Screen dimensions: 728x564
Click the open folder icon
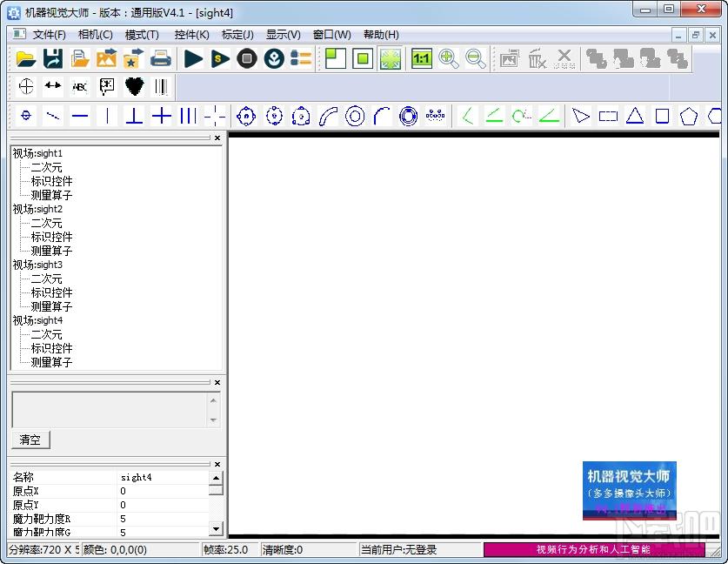click(25, 59)
